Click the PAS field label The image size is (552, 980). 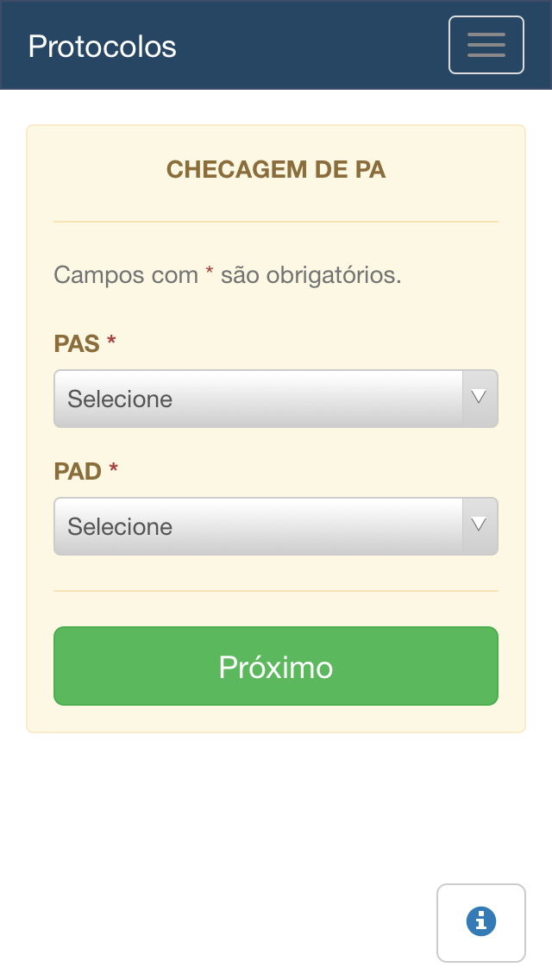pos(77,343)
